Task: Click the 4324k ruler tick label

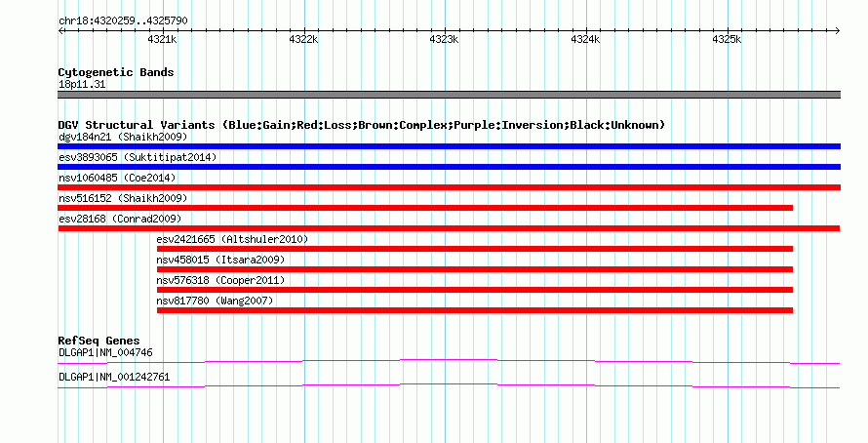Action: pyautogui.click(x=585, y=39)
